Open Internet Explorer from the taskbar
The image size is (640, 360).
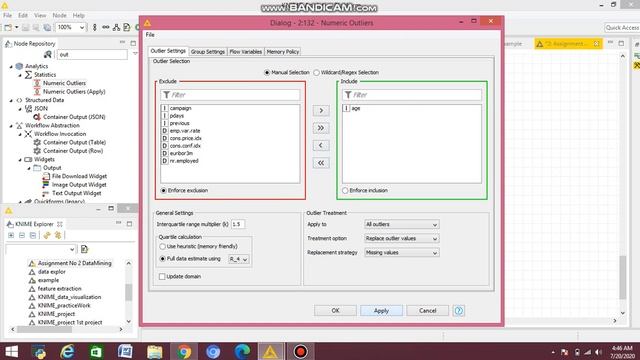pos(67,351)
